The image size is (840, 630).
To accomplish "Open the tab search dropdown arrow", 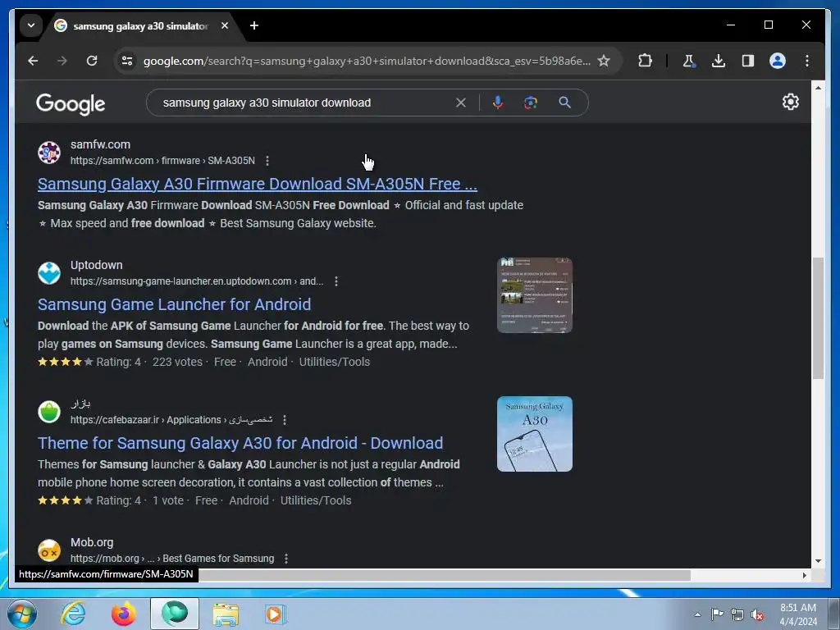I will [x=31, y=25].
